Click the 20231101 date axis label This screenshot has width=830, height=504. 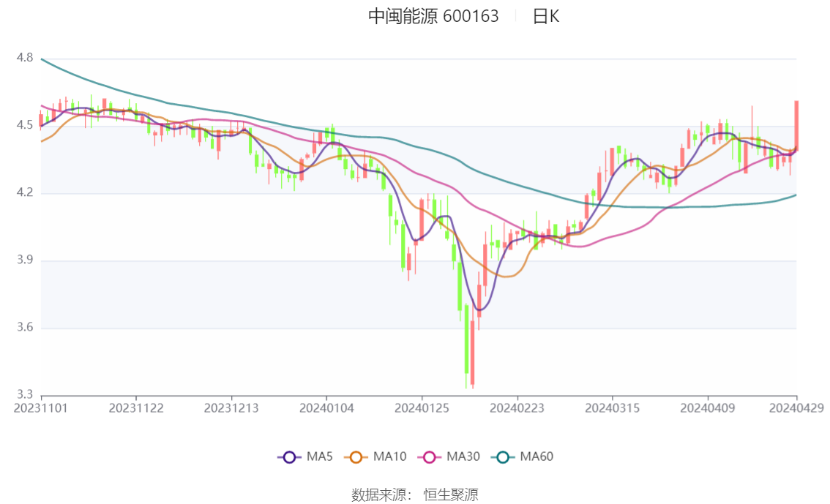click(41, 407)
